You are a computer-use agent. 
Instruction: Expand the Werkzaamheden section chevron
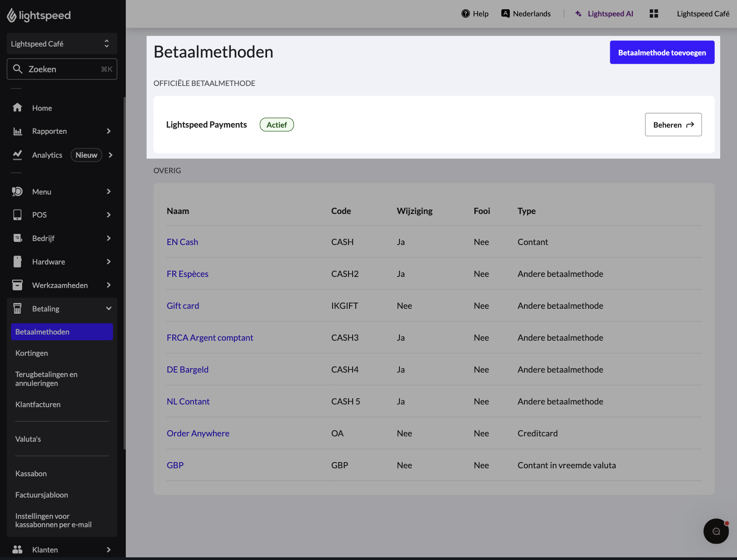[x=109, y=285]
